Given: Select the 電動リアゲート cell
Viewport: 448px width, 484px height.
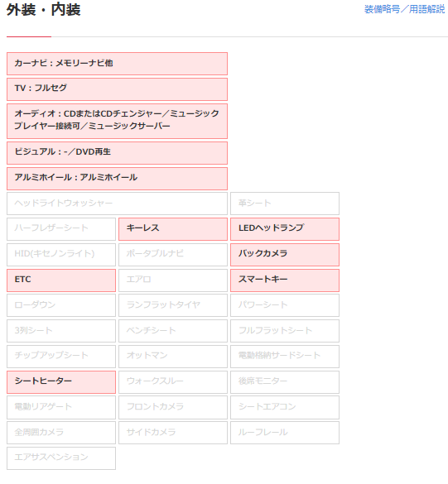Looking at the screenshot, I should coord(61,407).
